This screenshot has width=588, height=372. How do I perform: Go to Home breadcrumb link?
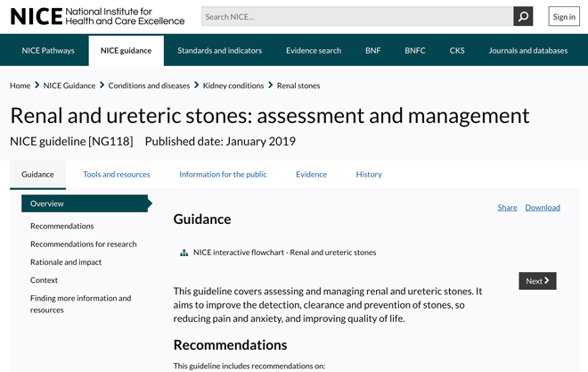pyautogui.click(x=20, y=86)
